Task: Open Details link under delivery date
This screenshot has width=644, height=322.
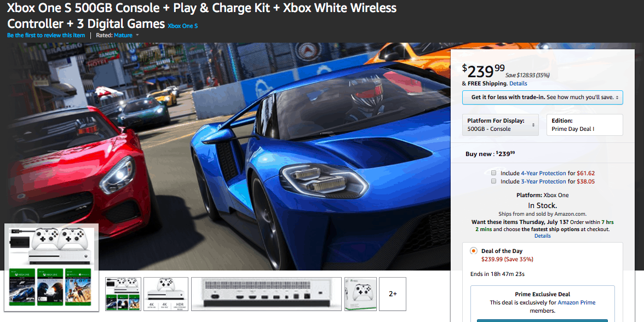Action: (x=543, y=236)
